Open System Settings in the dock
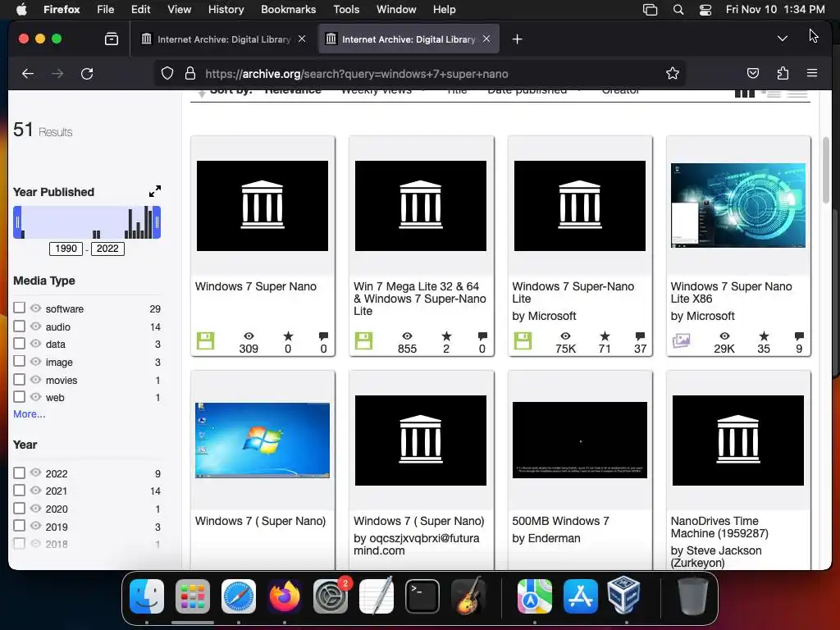This screenshot has width=840, height=630. point(330,596)
